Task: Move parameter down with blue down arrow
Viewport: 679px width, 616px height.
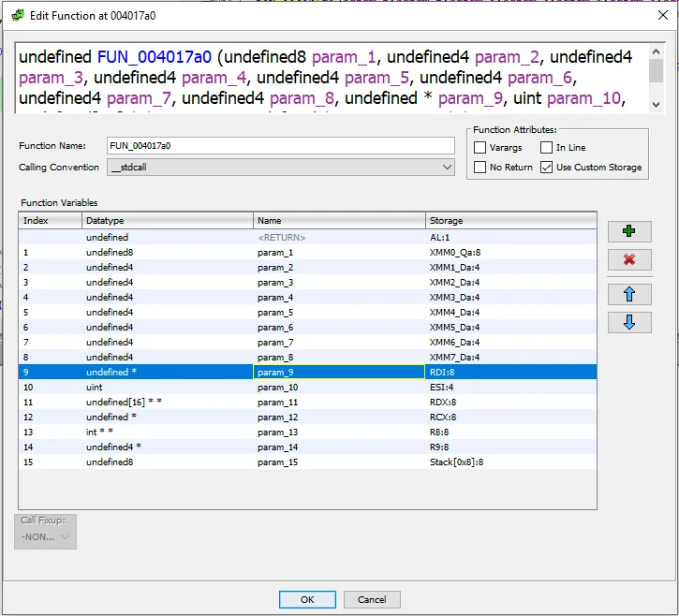Action: pos(629,322)
